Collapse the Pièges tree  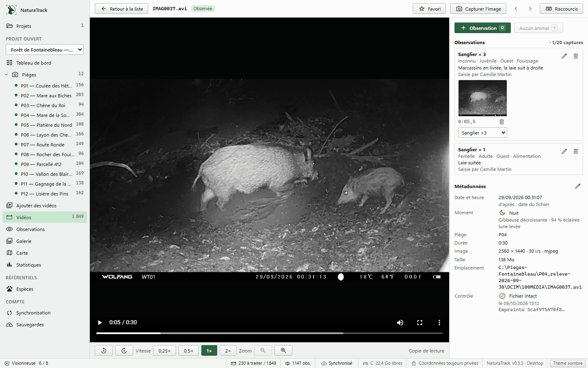click(x=6, y=74)
